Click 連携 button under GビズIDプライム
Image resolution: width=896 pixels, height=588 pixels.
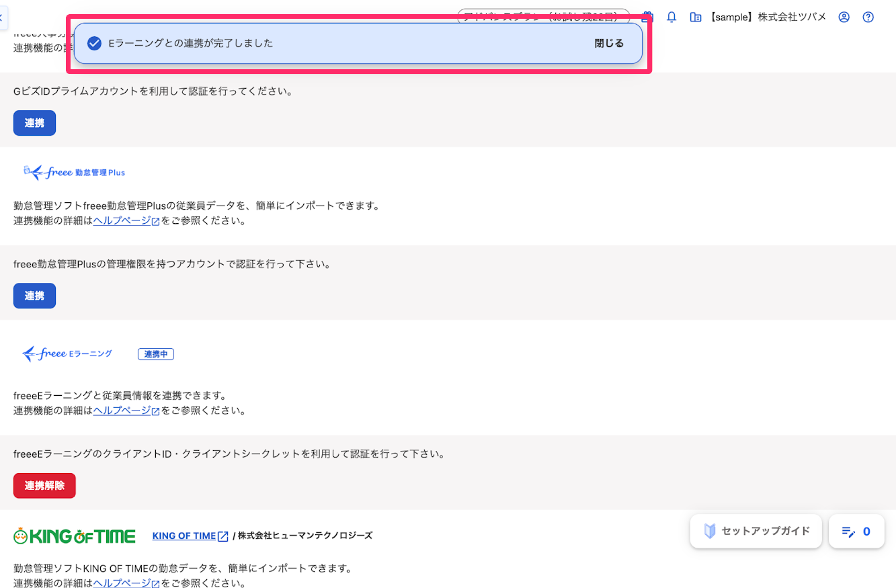(34, 123)
